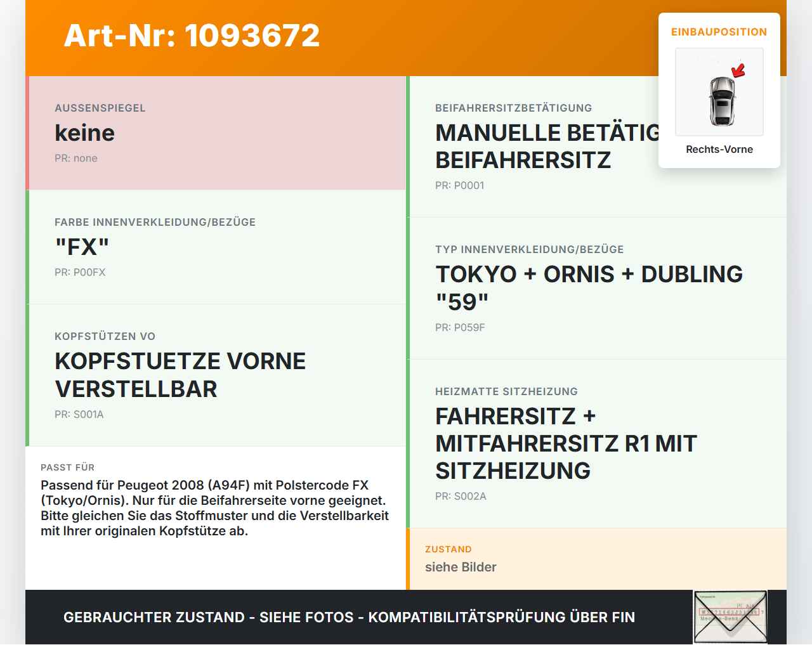Viewport: 812px width, 645px height.
Task: Click 'KOPFSTUETZE VORNE VERSTELLBAR' text
Action: pos(180,375)
